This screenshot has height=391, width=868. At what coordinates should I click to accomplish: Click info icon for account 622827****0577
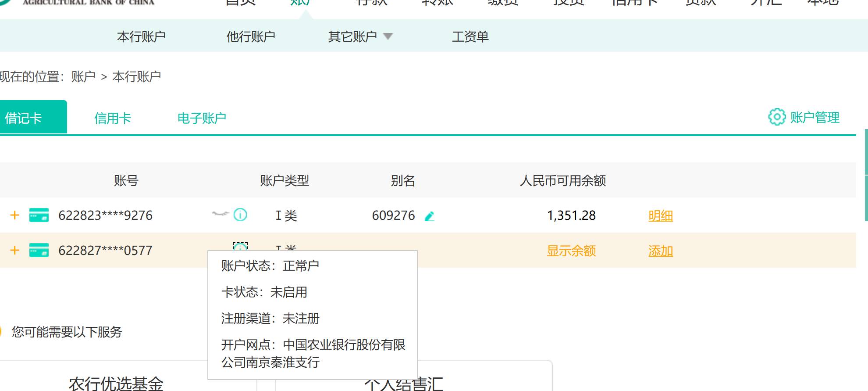pyautogui.click(x=240, y=247)
